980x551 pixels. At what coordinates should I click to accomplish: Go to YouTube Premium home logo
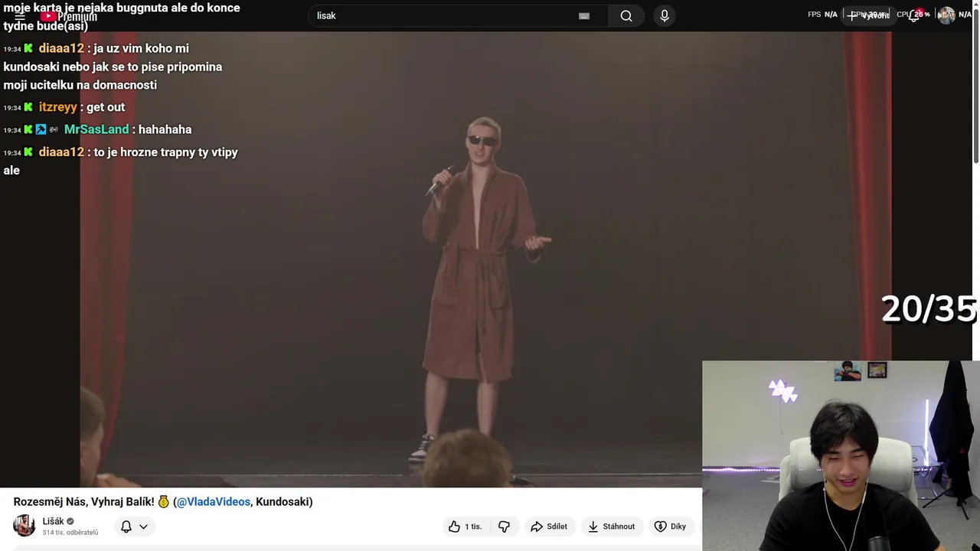pyautogui.click(x=69, y=16)
